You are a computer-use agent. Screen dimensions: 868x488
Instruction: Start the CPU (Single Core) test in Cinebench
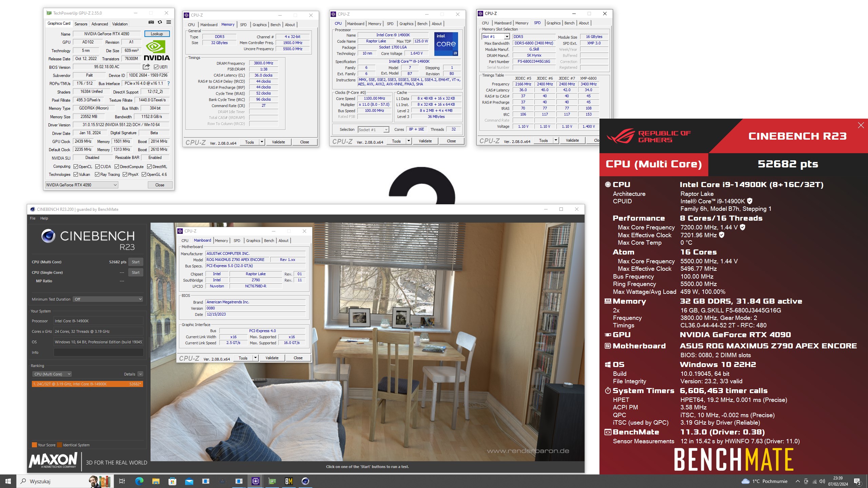136,272
